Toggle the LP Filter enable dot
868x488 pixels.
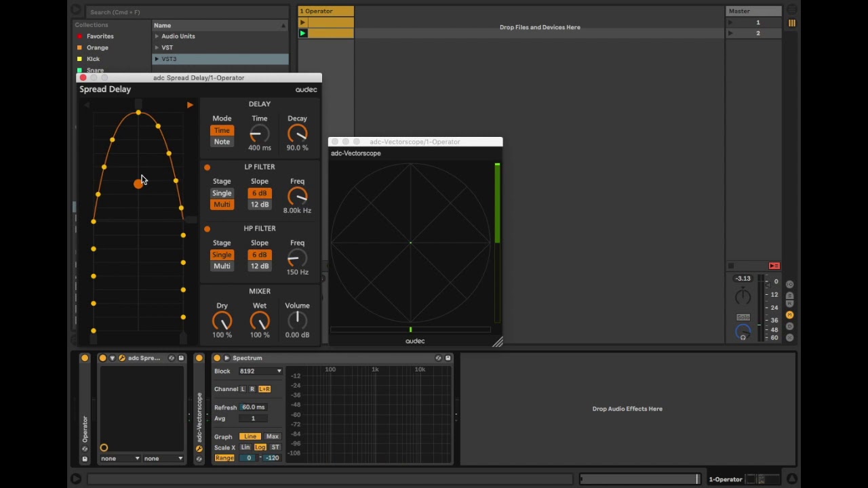click(207, 167)
